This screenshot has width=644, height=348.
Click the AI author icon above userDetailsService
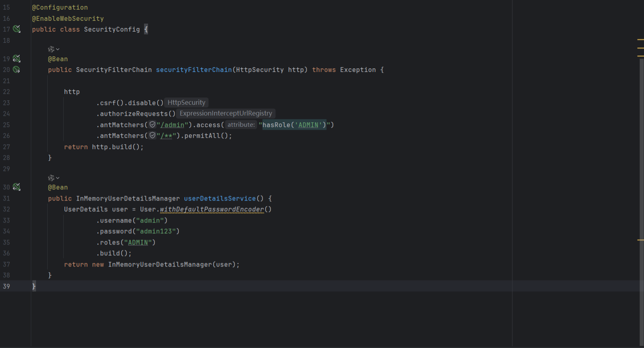pos(51,178)
